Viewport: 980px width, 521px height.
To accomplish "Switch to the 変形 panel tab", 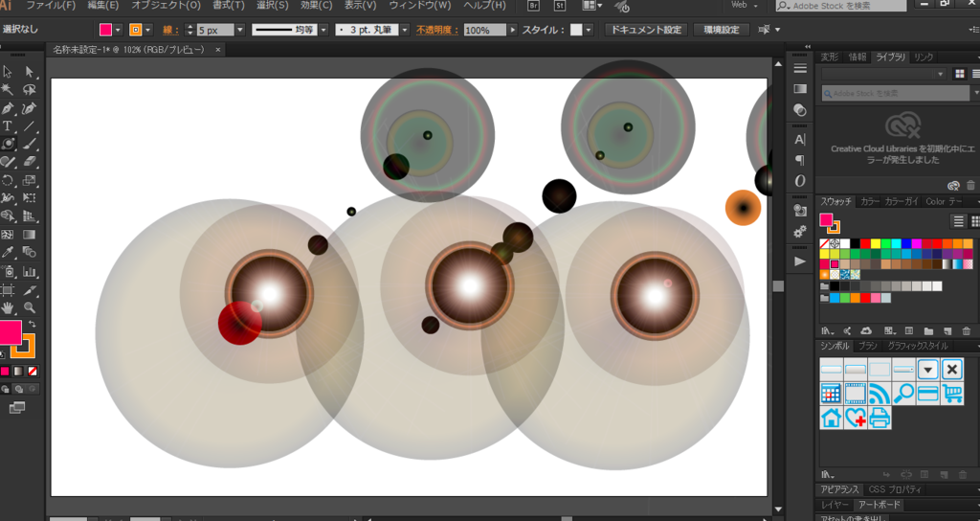I will [x=830, y=57].
